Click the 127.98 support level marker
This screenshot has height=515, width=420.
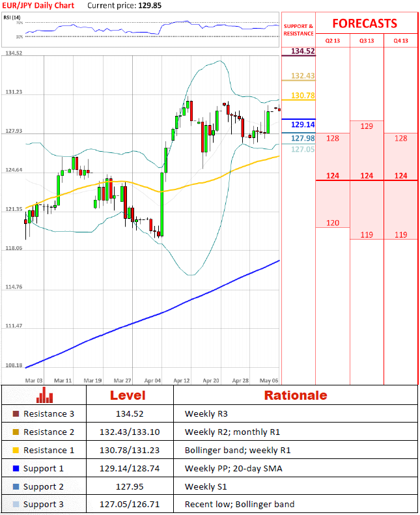click(x=303, y=138)
